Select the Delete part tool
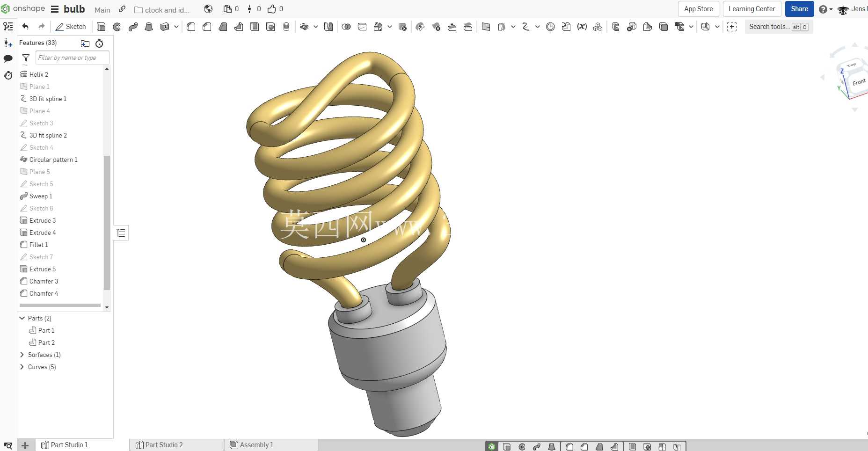The width and height of the screenshot is (868, 451). pos(402,27)
